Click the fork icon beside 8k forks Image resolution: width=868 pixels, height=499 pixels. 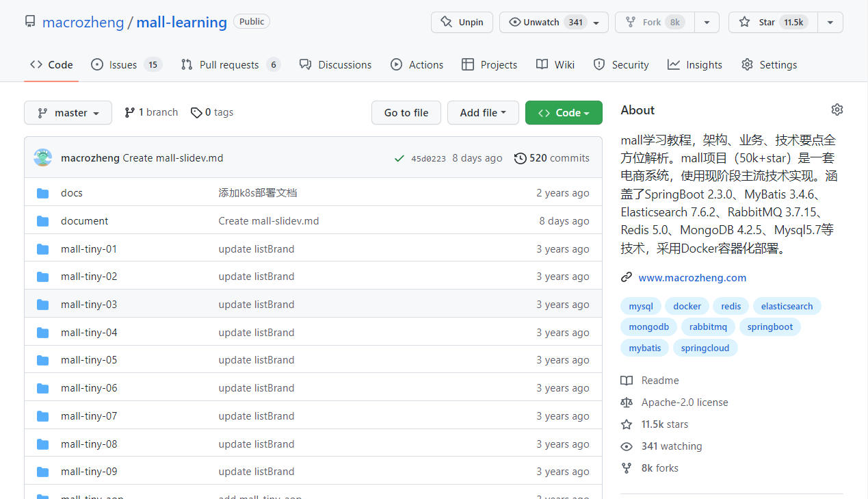coord(626,468)
